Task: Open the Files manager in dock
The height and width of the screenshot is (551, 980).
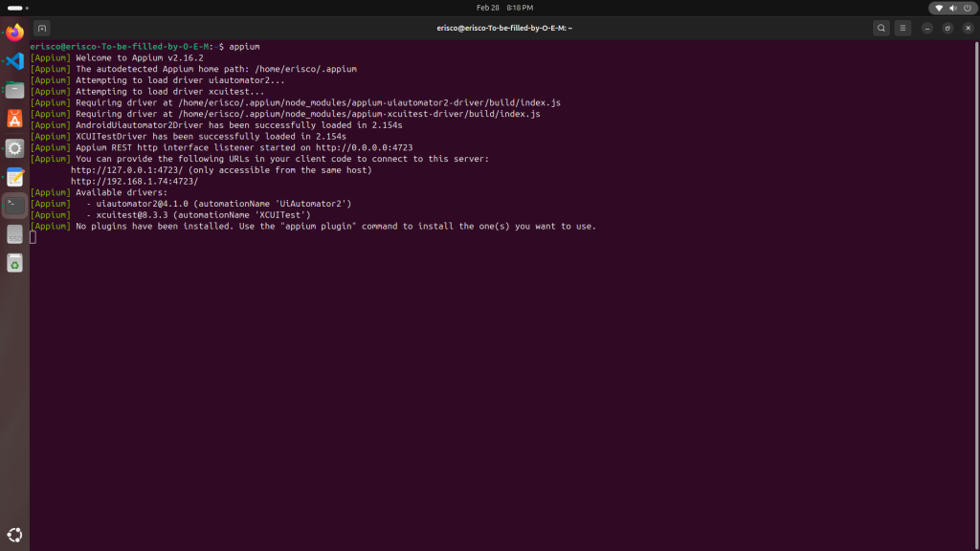Action: coord(14,90)
